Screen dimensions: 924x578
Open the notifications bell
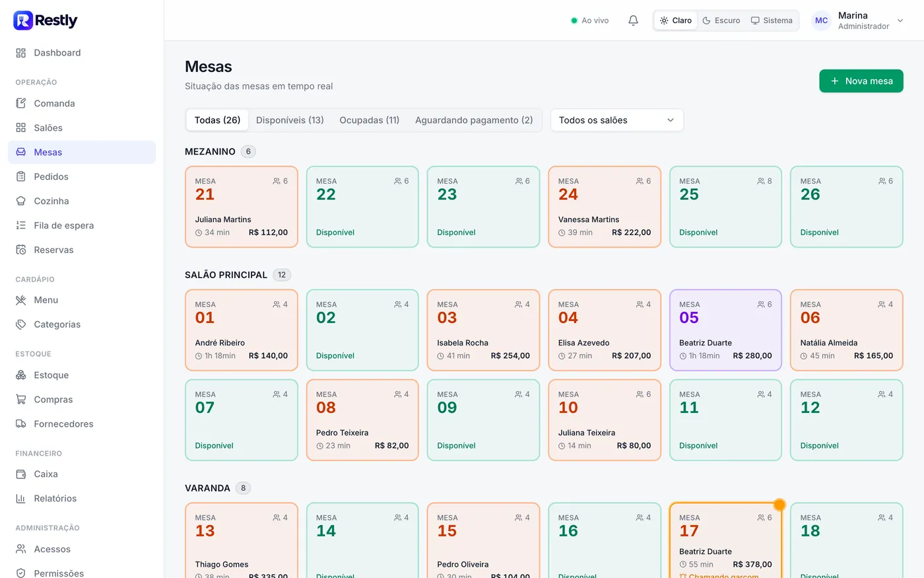(633, 20)
